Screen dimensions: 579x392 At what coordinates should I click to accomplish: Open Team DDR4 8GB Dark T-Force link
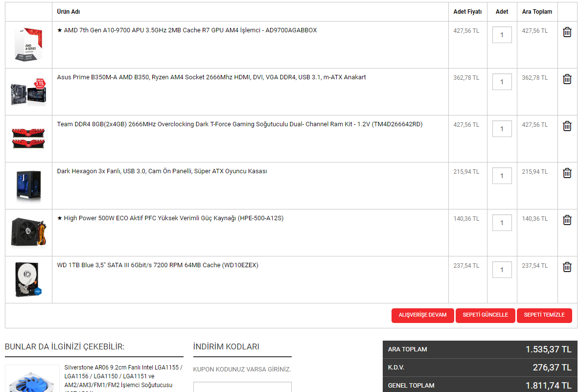pos(240,124)
